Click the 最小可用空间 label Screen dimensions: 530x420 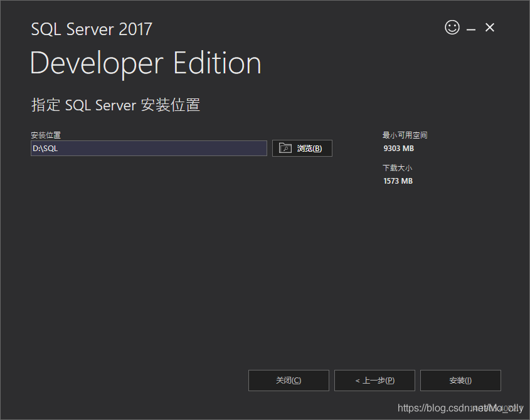pos(405,135)
